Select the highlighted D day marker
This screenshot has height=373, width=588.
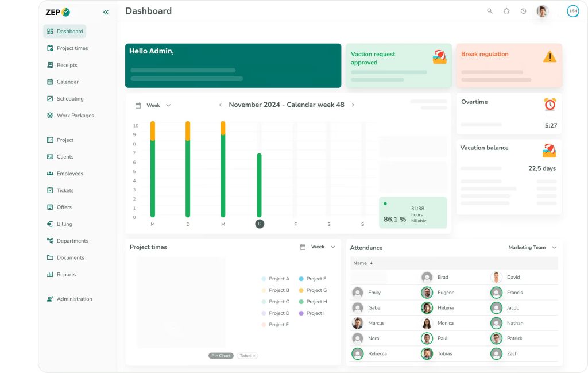[260, 224]
